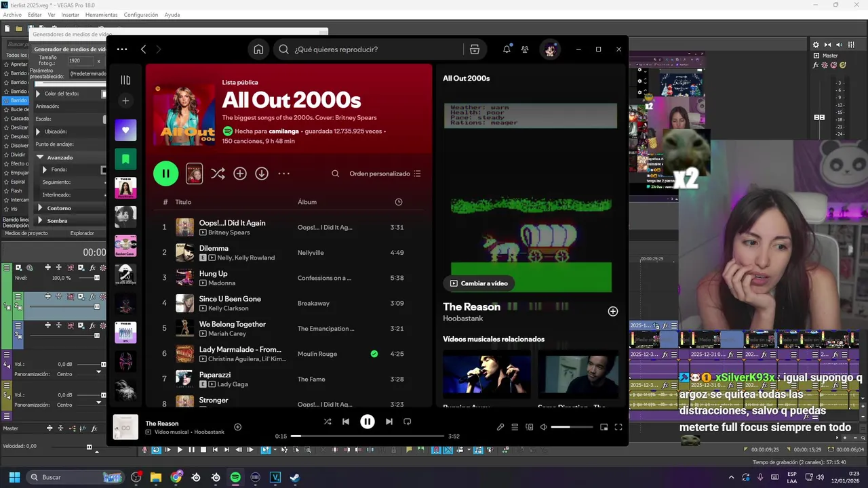Click the Windows Start button
Image resolution: width=868 pixels, height=488 pixels.
14,477
